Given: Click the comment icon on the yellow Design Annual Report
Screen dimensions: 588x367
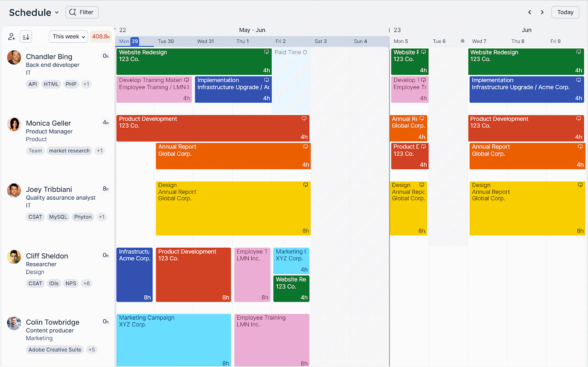Looking at the screenshot, I should 305,185.
